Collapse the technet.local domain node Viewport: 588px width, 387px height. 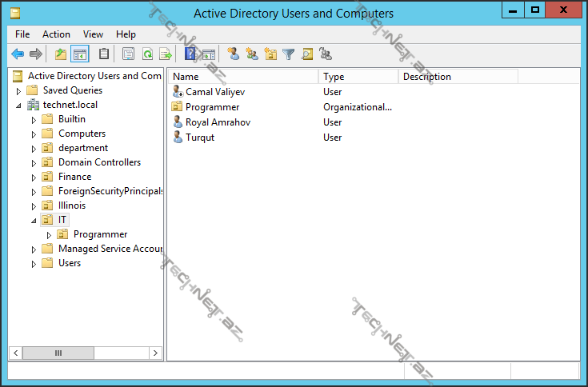18,106
